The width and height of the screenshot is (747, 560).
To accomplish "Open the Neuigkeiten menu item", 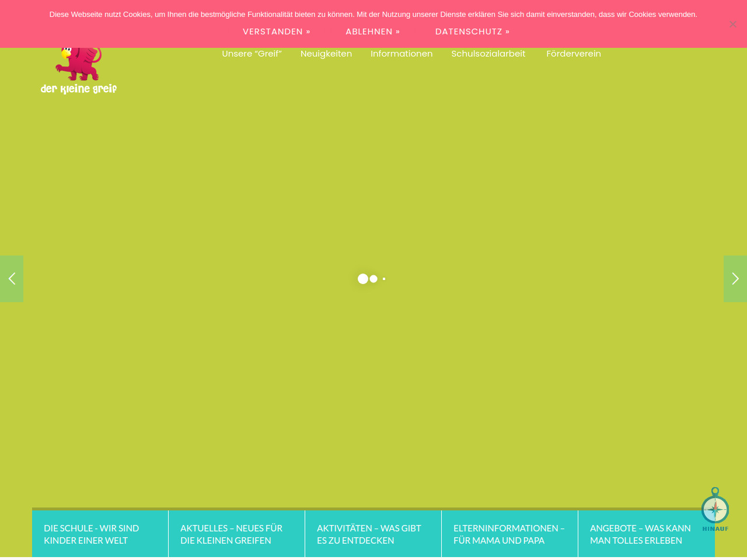I will 326,54.
